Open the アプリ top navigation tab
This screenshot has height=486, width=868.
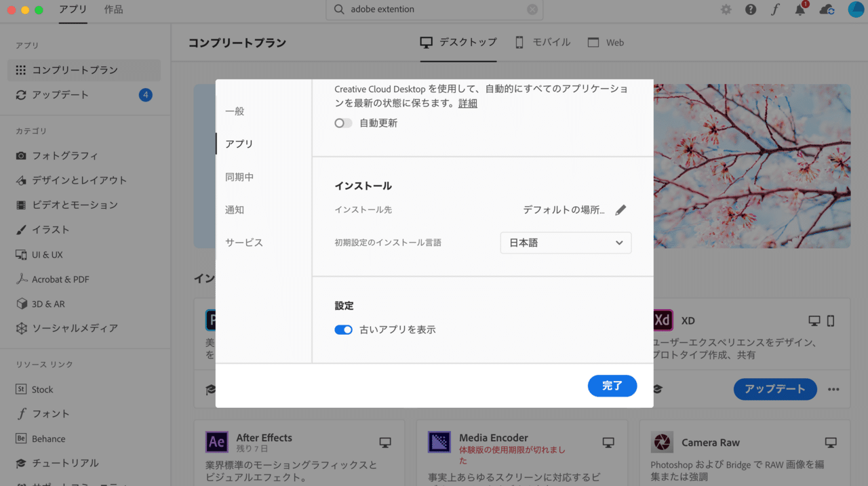coord(73,9)
